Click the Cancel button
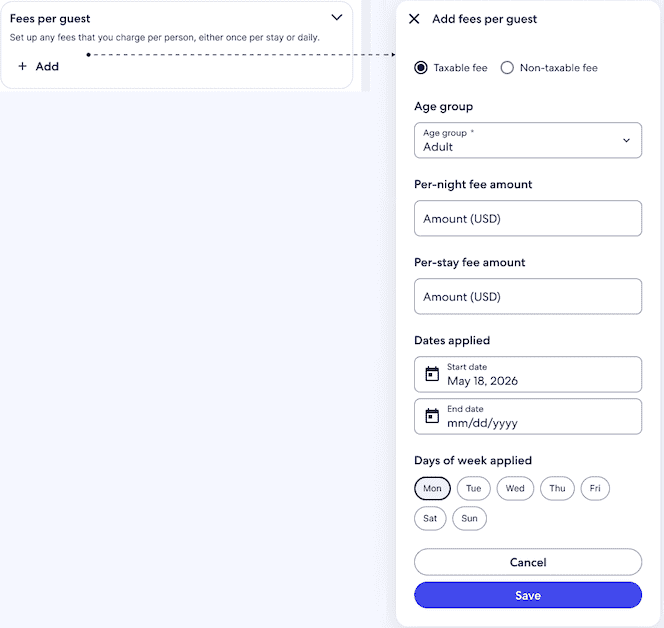Screen dimensions: 664x628 tap(528, 562)
